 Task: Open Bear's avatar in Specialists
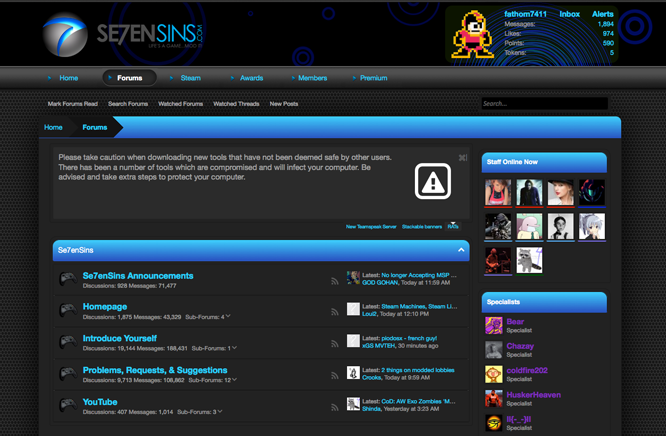(x=494, y=326)
